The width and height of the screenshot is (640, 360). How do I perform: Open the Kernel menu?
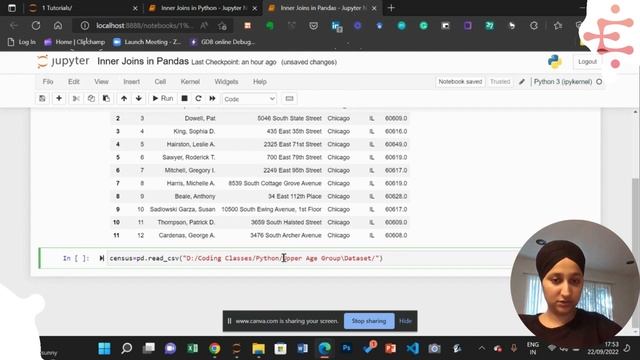tap(190, 82)
